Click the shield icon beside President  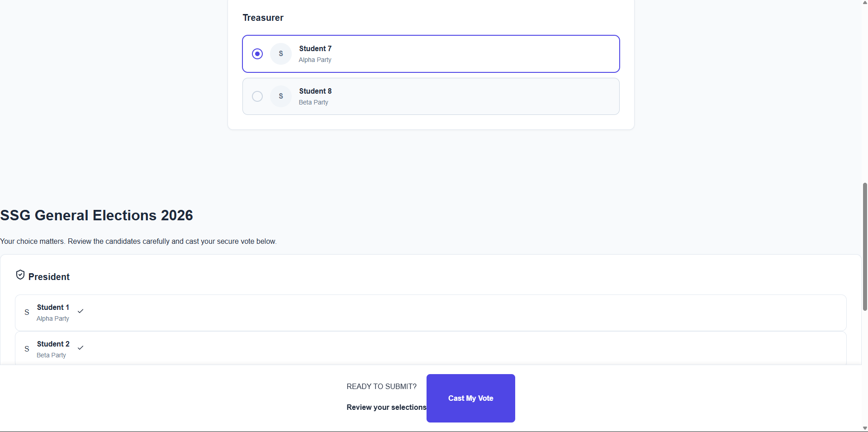click(x=20, y=275)
